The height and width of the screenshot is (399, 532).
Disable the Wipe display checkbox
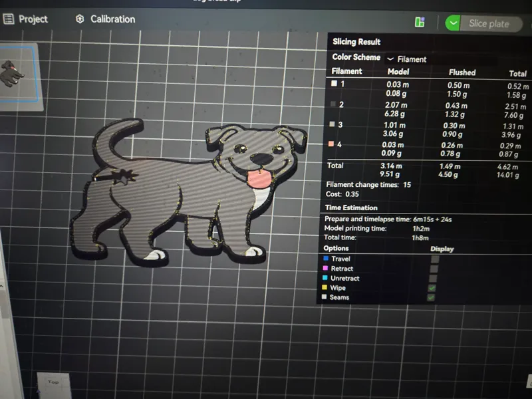tap(432, 288)
